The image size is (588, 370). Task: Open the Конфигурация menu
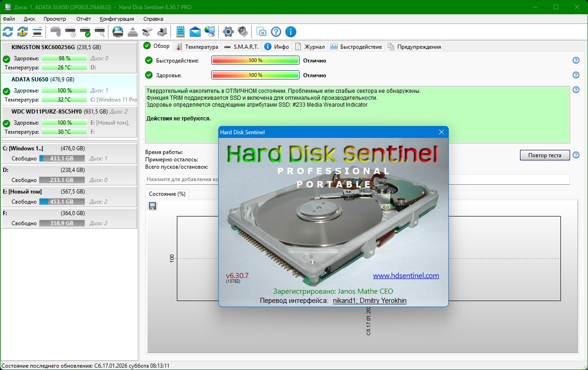pos(117,19)
